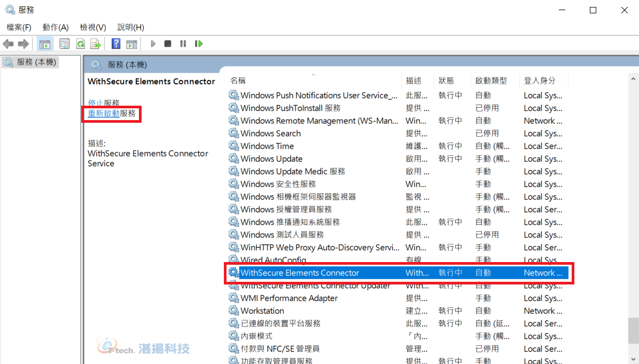Screen dimensions: 639x364
Task: Click the 服務 window title icon
Action: pos(10,10)
